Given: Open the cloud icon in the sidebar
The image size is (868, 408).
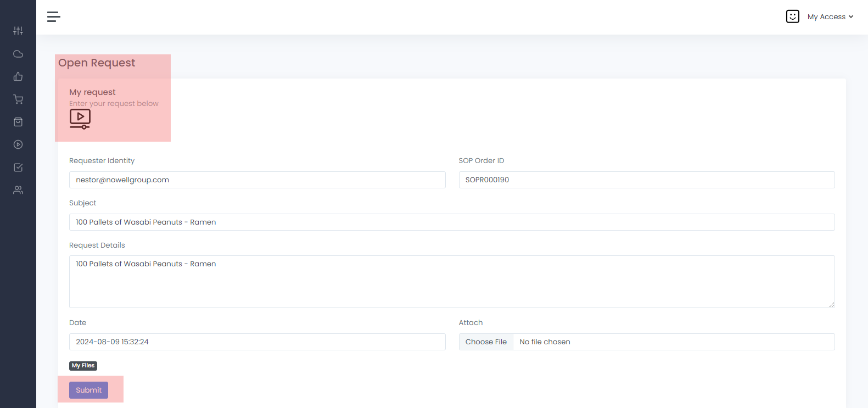Looking at the screenshot, I should click(18, 54).
